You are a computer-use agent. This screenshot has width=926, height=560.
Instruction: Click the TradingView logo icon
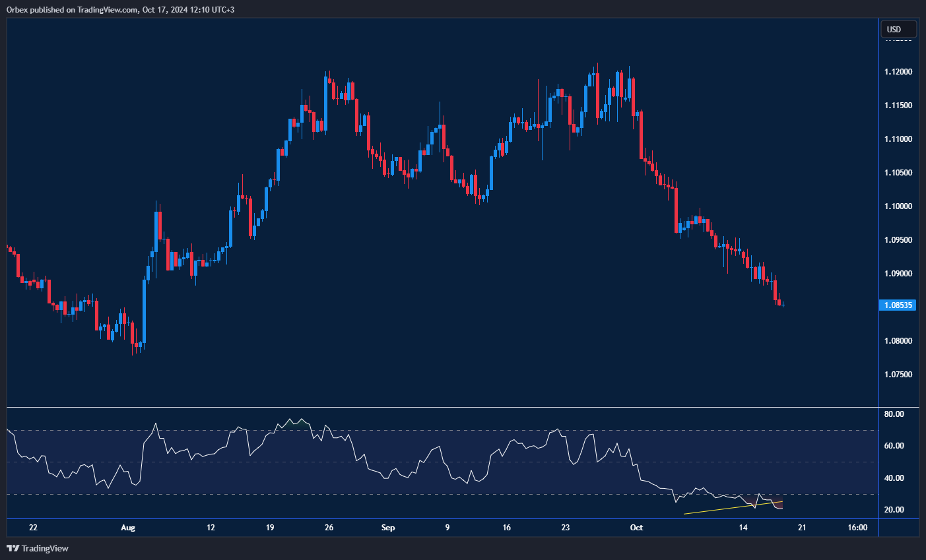point(13,548)
